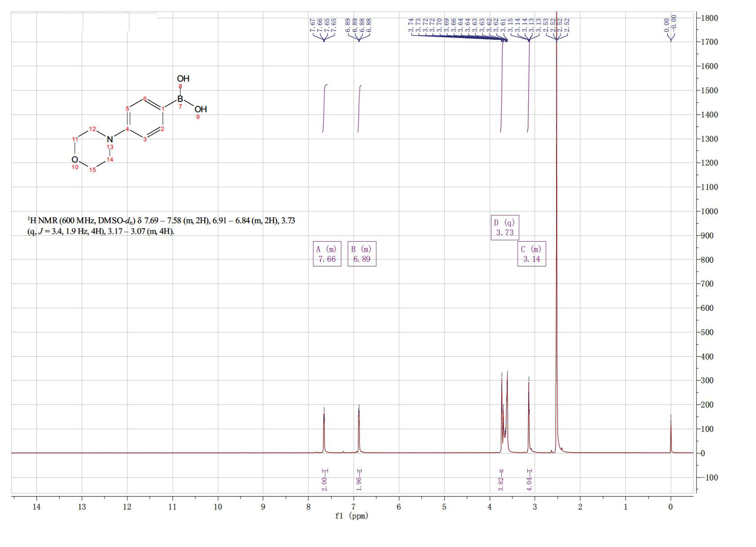Image resolution: width=756 pixels, height=547 pixels.
Task: Click the integral curve above the 7.66 peak
Action: point(325,109)
